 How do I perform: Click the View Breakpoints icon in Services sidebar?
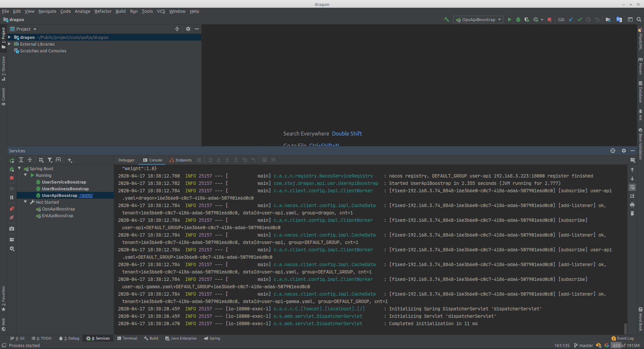[x=12, y=209]
